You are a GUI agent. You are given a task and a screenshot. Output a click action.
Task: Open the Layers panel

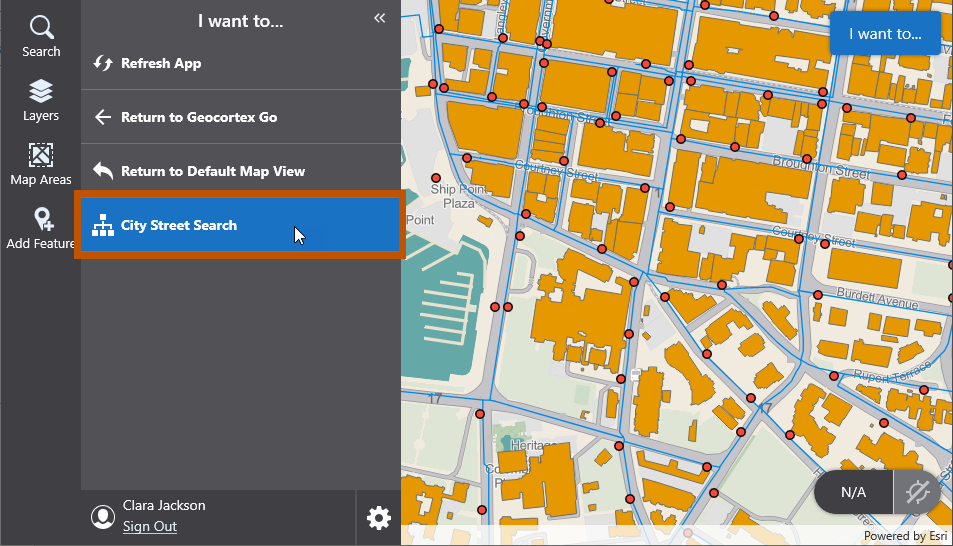click(41, 101)
